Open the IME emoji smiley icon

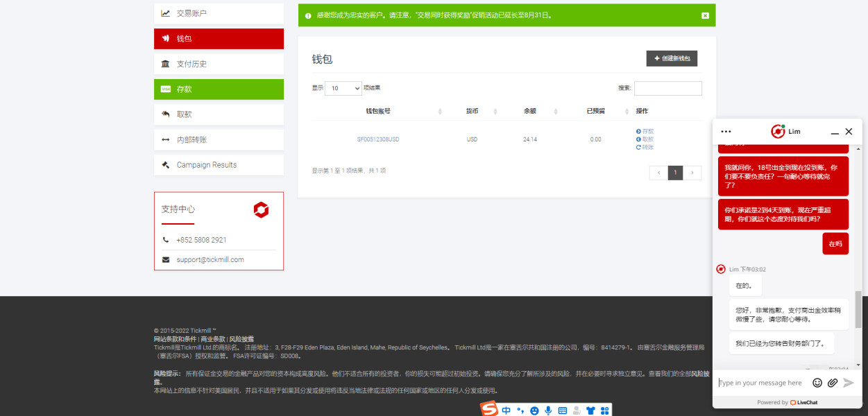[534, 410]
